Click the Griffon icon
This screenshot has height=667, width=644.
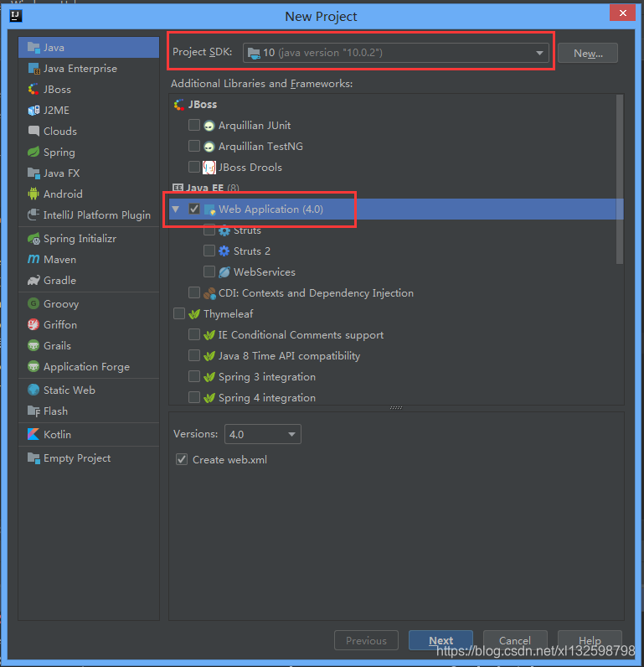tap(33, 324)
